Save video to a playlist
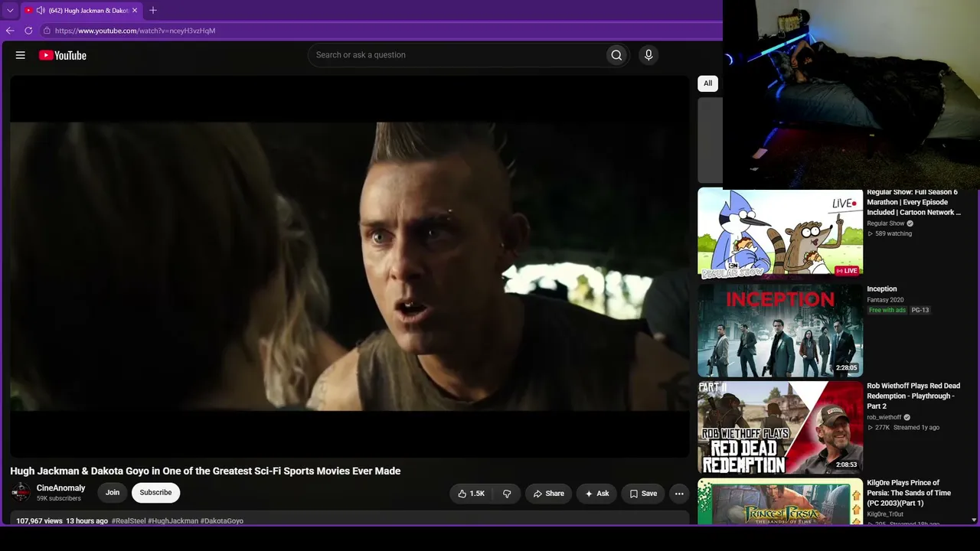The height and width of the screenshot is (551, 980). 643,494
